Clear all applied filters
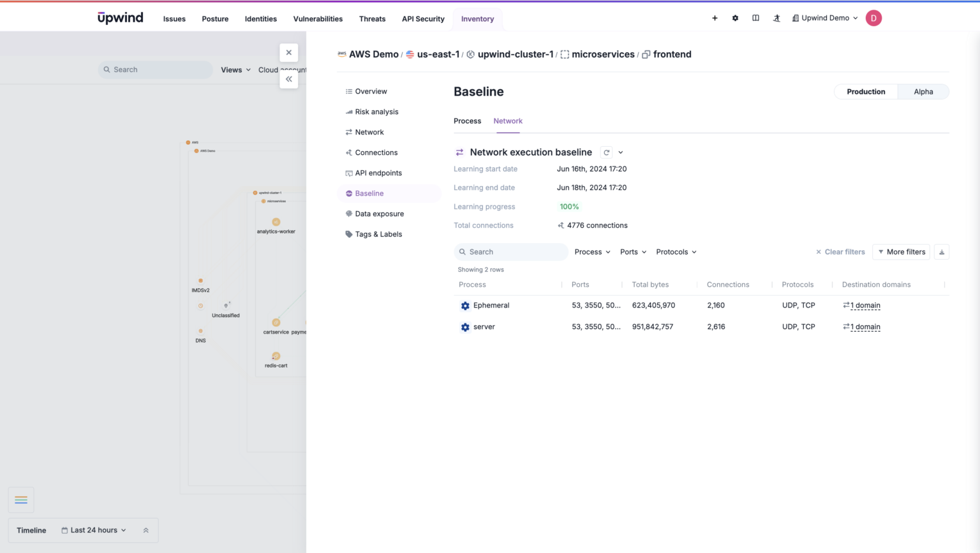This screenshot has height=553, width=980. point(840,251)
